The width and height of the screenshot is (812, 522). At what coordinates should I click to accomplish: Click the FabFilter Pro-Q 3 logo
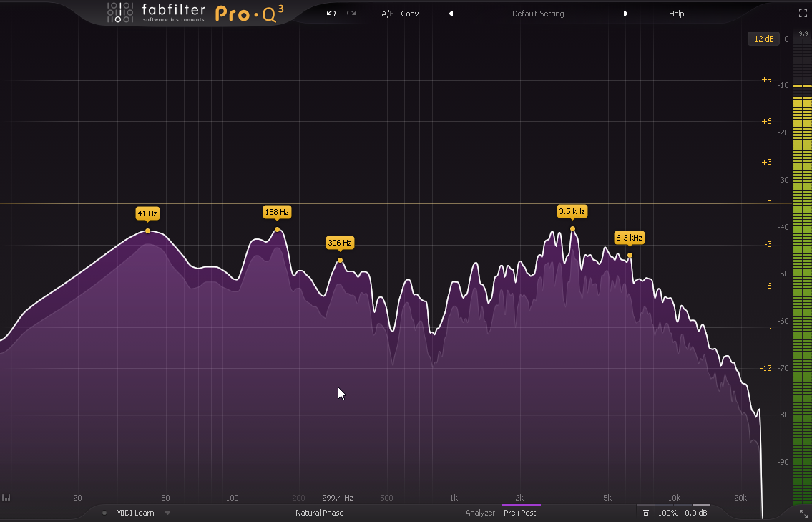(195, 14)
